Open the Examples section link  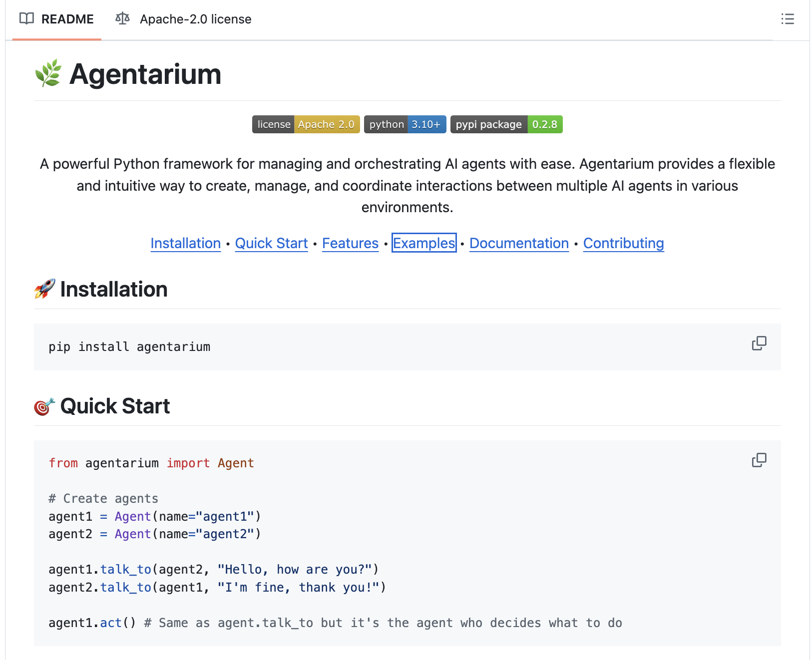(x=424, y=243)
